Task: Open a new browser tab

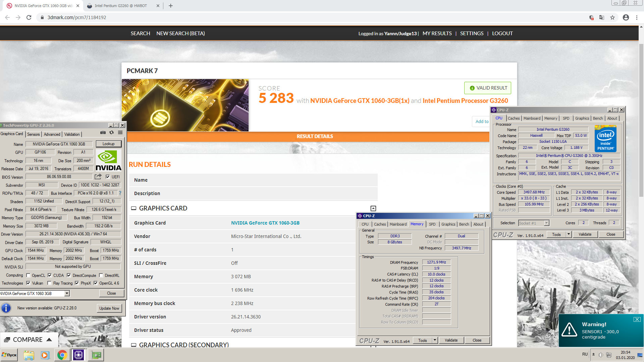Action: 170,6
